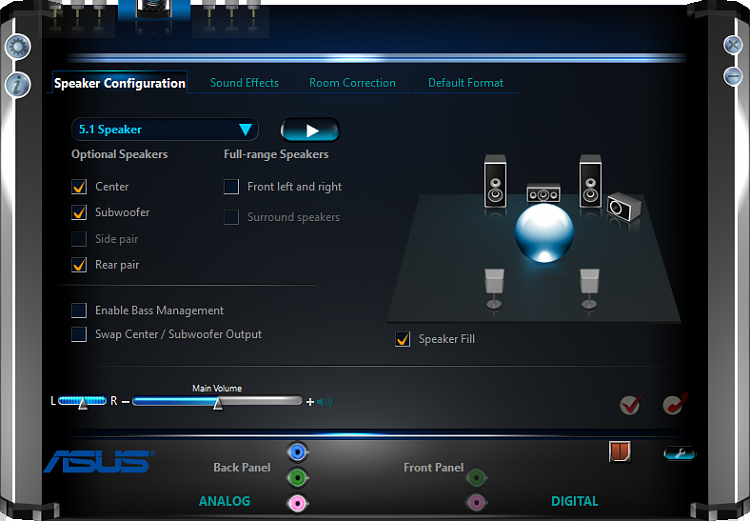Select the Speaker Configuration tab
The height and width of the screenshot is (521, 750).
(x=120, y=83)
